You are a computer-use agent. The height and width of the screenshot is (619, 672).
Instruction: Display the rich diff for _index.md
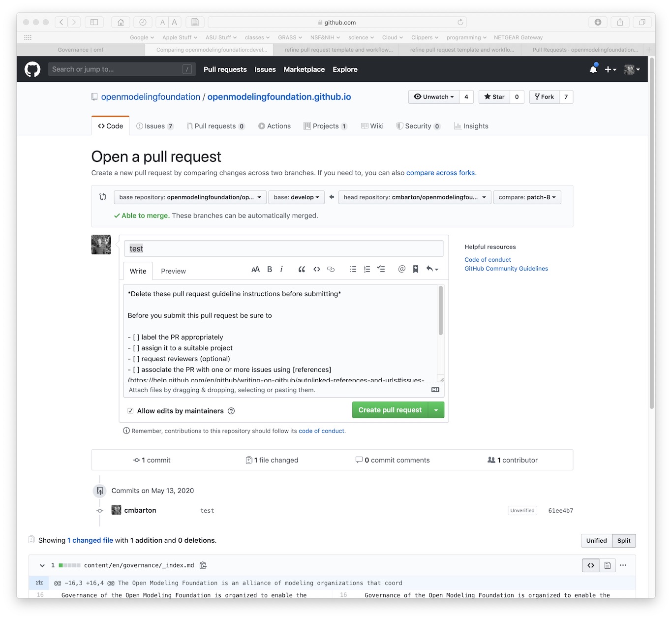[x=608, y=565]
